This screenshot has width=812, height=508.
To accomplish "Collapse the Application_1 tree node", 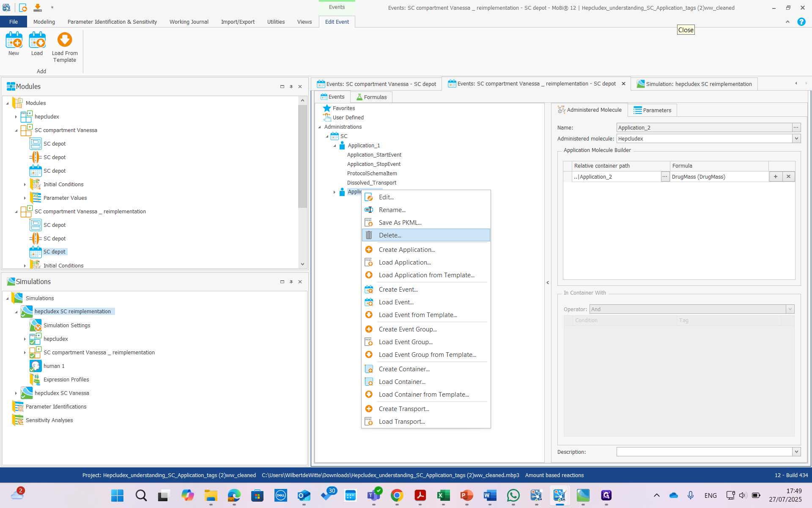I will coord(335,146).
